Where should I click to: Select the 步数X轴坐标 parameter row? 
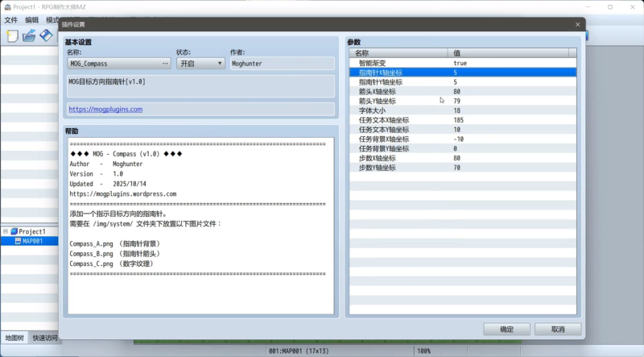click(463, 158)
